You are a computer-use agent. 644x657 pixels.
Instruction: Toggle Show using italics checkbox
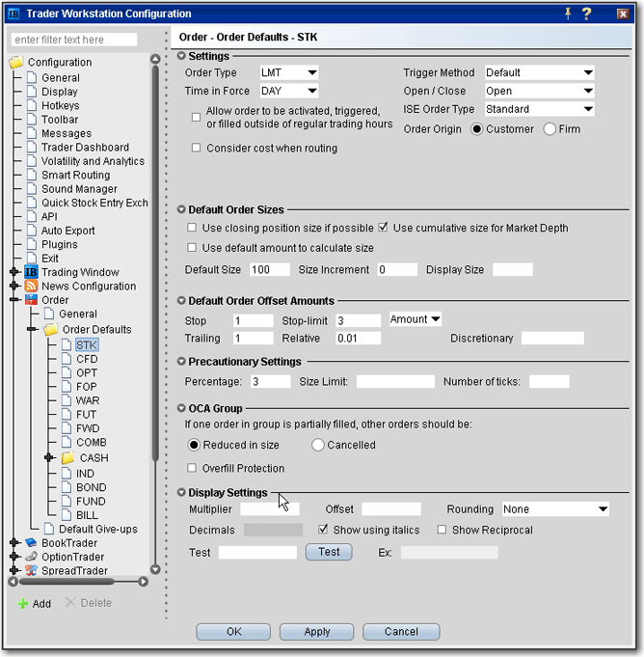322,530
